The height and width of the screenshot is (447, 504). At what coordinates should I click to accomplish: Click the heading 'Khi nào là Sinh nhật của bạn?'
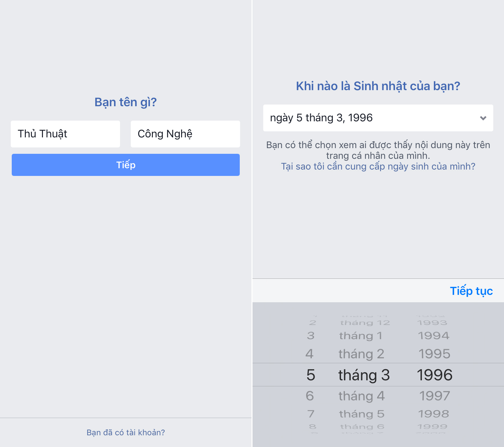[x=378, y=86]
